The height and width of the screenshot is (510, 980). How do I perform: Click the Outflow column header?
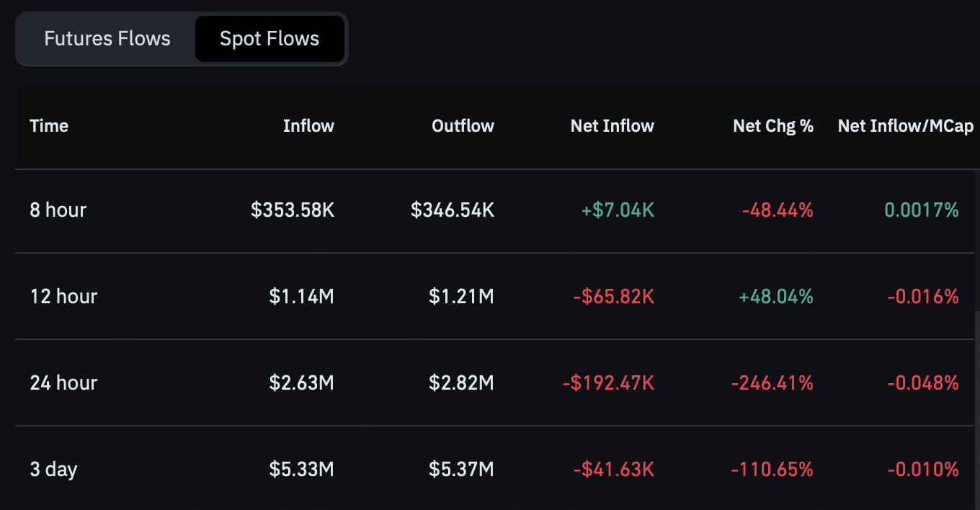click(463, 126)
